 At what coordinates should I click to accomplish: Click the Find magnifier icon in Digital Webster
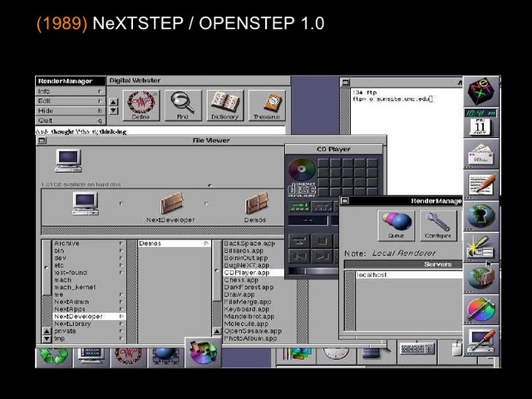pyautogui.click(x=183, y=106)
